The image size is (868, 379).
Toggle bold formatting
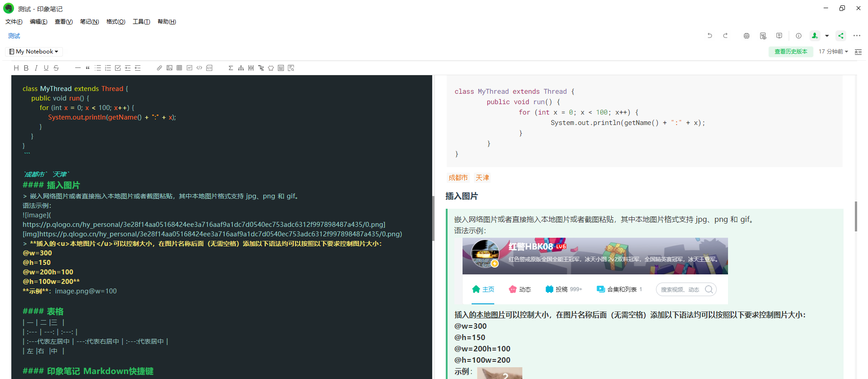click(26, 68)
